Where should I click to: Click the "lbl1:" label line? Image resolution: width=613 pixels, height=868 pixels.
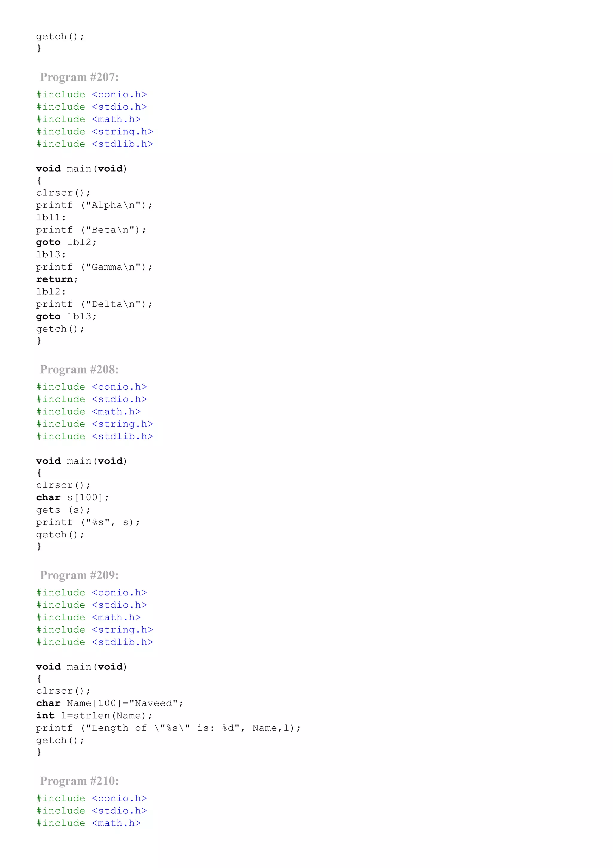coord(51,217)
